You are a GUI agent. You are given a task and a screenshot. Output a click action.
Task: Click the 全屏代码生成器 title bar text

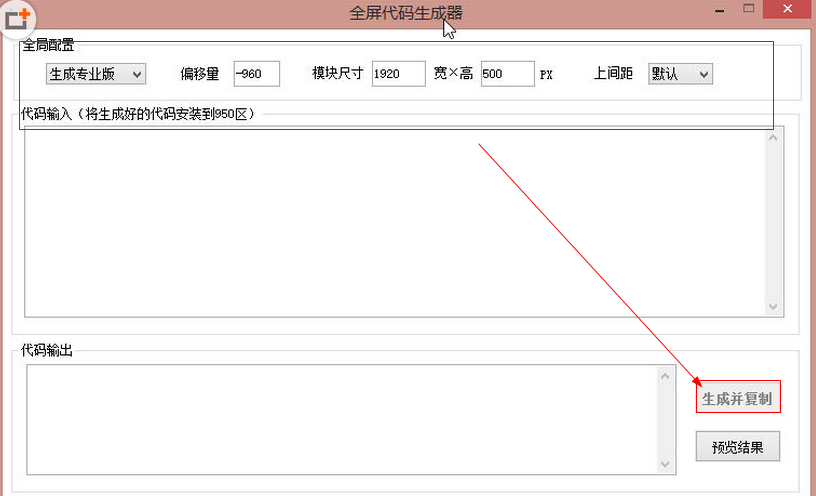(406, 13)
